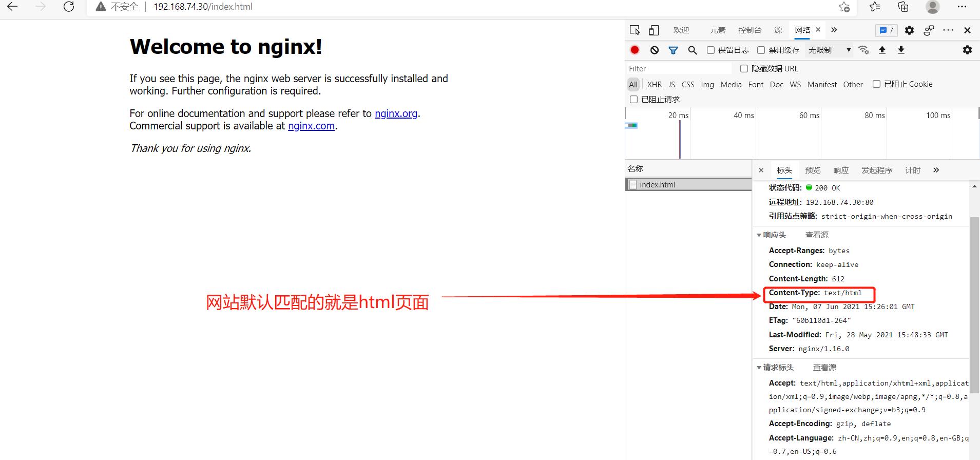This screenshot has height=460, width=980.
Task: Export HAR file download icon
Action: [901, 50]
